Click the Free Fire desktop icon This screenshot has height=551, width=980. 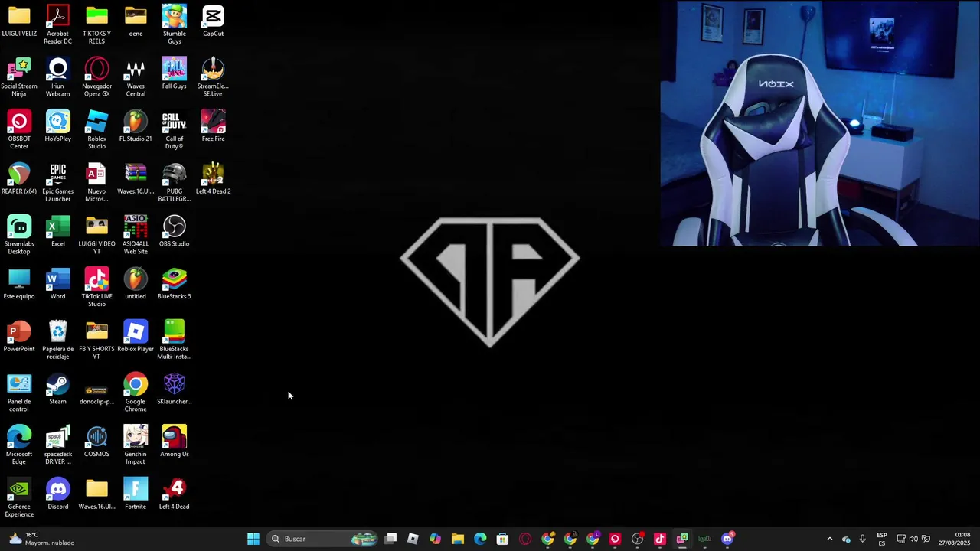tap(213, 126)
